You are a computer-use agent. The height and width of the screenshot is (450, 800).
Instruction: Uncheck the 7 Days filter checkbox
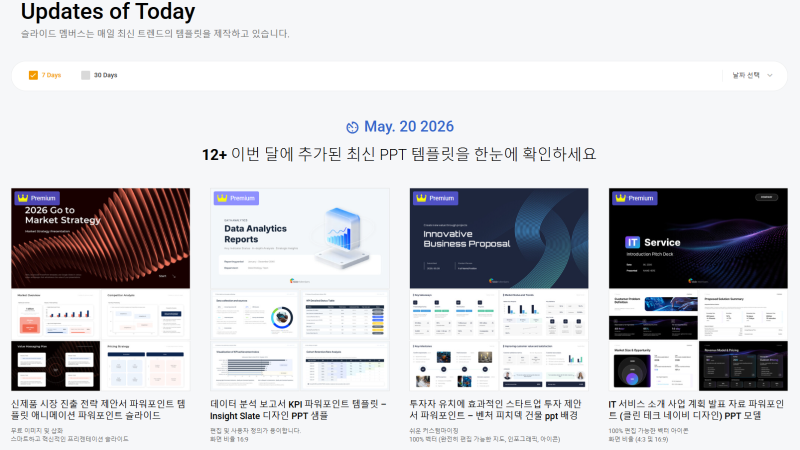33,75
